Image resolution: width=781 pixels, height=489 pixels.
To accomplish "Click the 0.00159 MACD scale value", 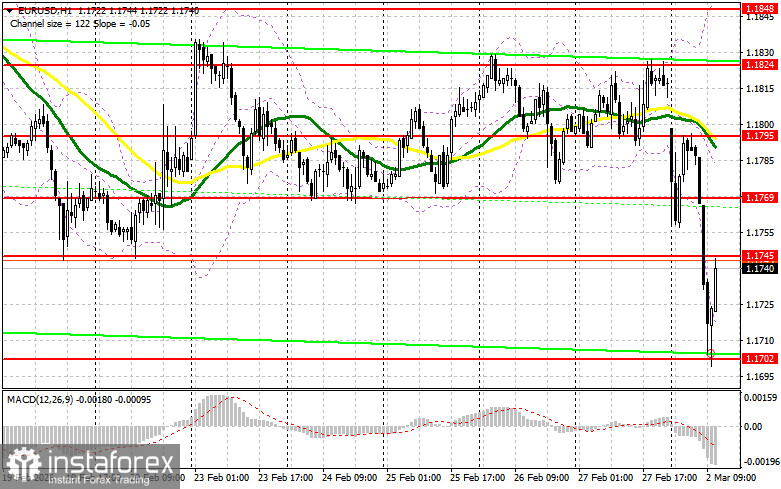I will click(x=760, y=398).
